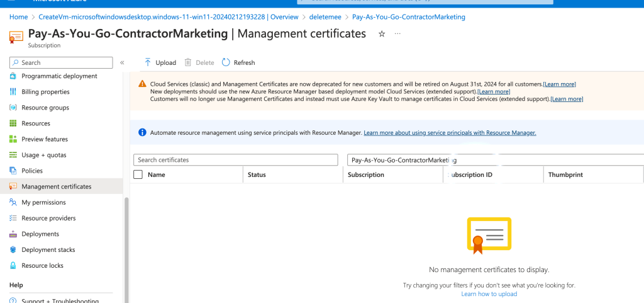
Task: Click the Programmatic deployment icon
Action: point(13,76)
